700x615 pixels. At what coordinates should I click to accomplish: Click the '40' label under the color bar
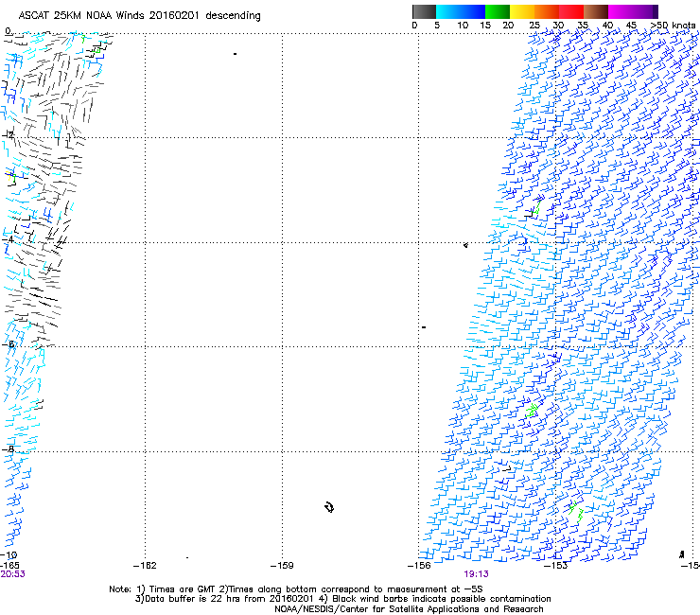point(607,26)
